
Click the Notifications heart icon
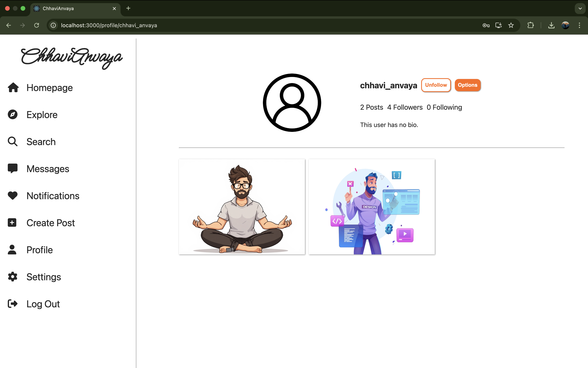coord(13,196)
